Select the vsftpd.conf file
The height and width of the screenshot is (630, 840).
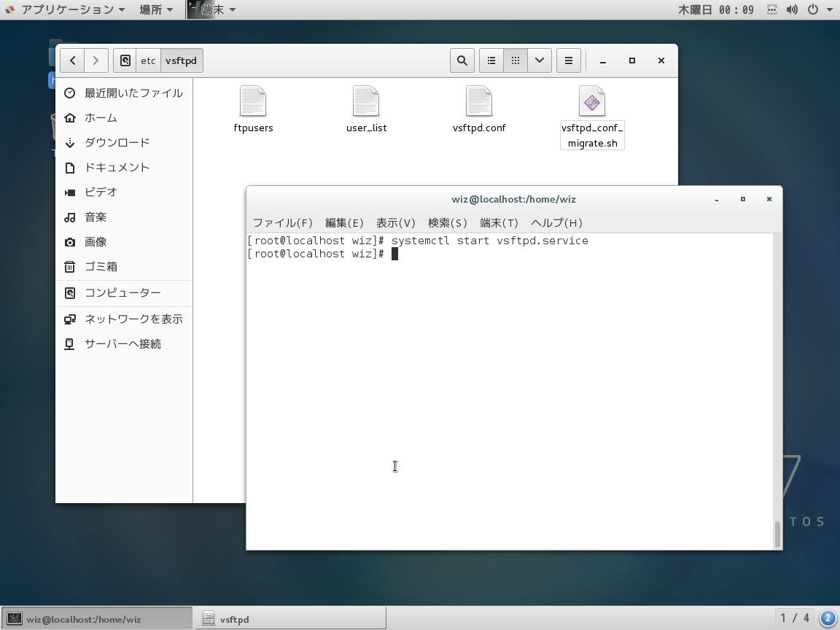[479, 110]
